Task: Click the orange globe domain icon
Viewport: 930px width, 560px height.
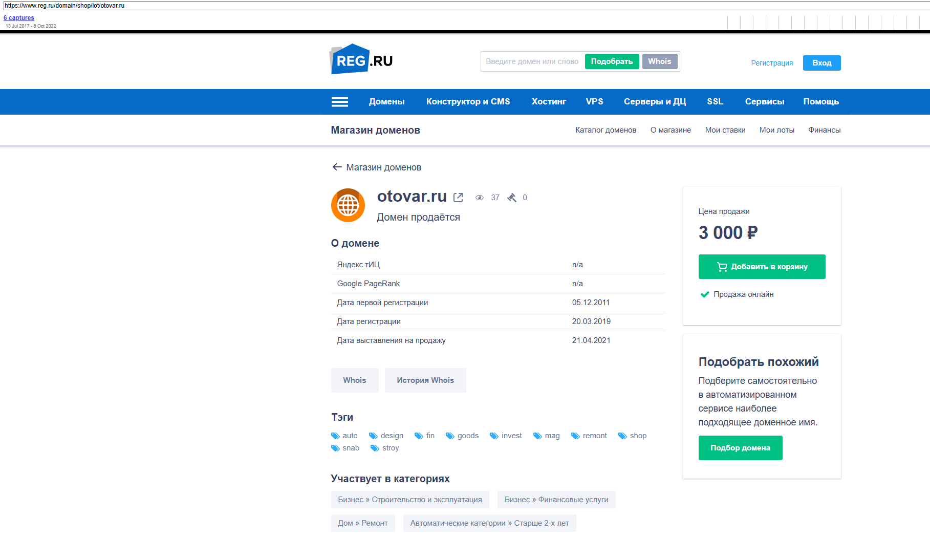Action: pos(348,205)
